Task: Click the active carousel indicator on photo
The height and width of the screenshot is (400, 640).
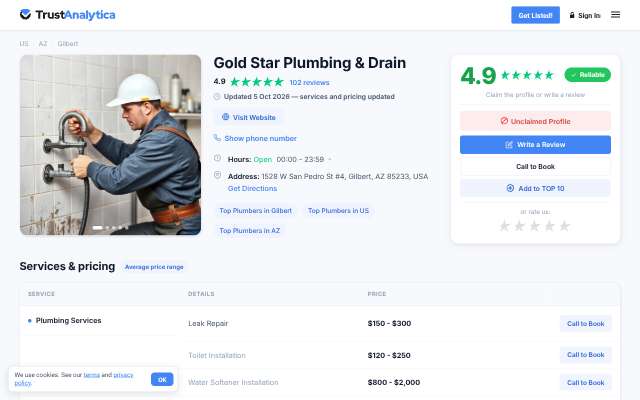Action: tap(98, 227)
